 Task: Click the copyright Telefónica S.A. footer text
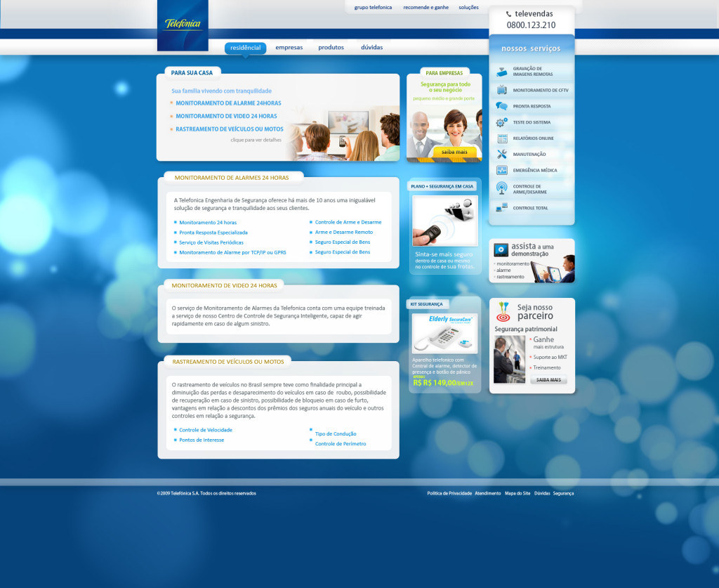[206, 494]
